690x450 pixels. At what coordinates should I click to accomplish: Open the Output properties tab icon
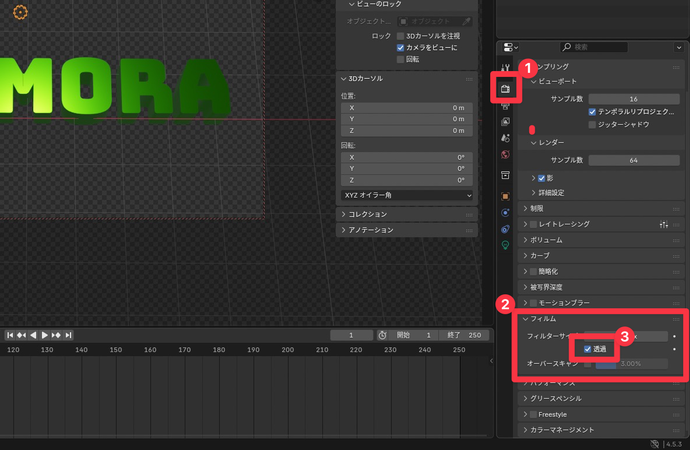(506, 105)
